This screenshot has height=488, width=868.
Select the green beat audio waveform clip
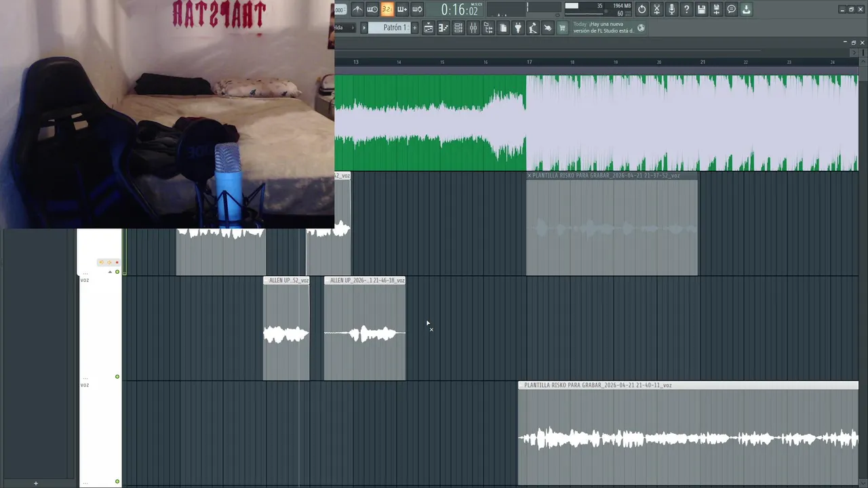click(596, 122)
